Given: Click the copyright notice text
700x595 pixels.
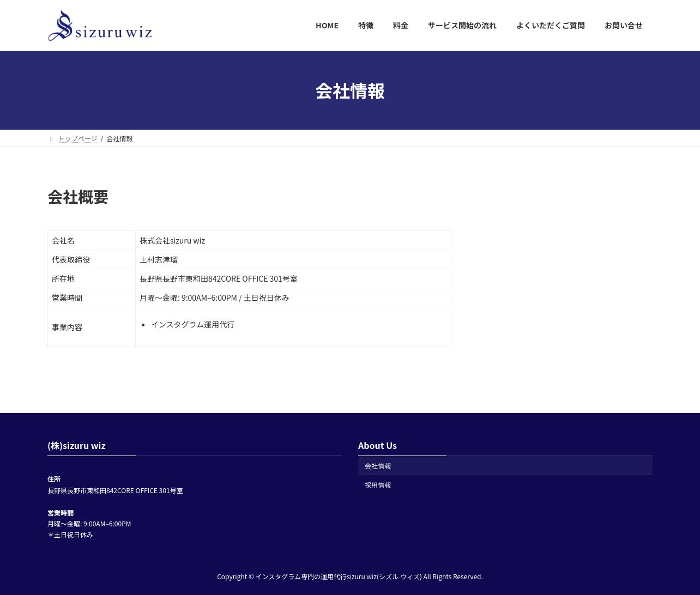Looking at the screenshot, I should click(x=350, y=577).
